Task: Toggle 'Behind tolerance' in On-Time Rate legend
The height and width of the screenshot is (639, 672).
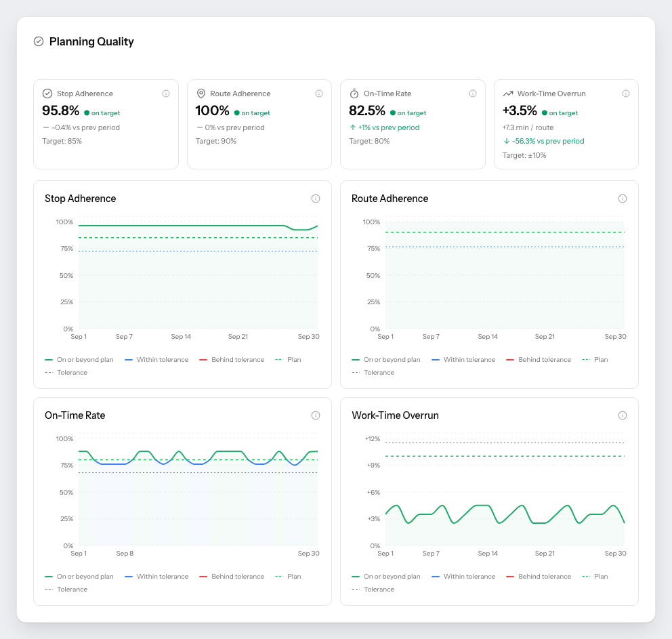Action: [232, 577]
